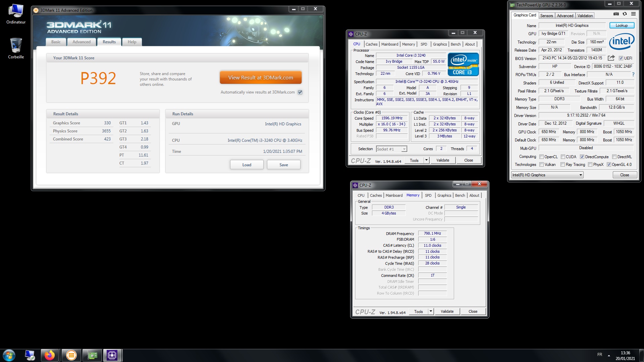Open the Sensors tab in GPU-Z

point(546,16)
